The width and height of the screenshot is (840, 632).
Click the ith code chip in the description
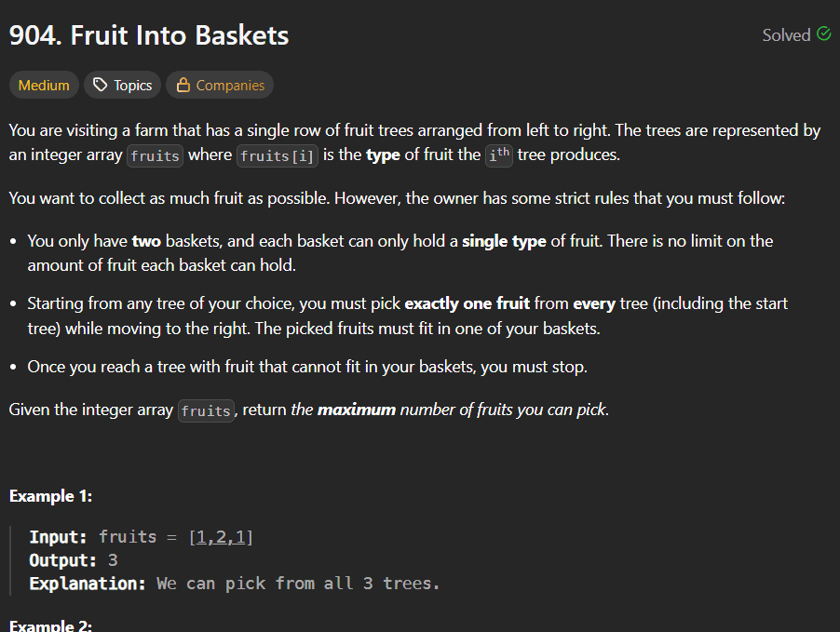point(497,155)
